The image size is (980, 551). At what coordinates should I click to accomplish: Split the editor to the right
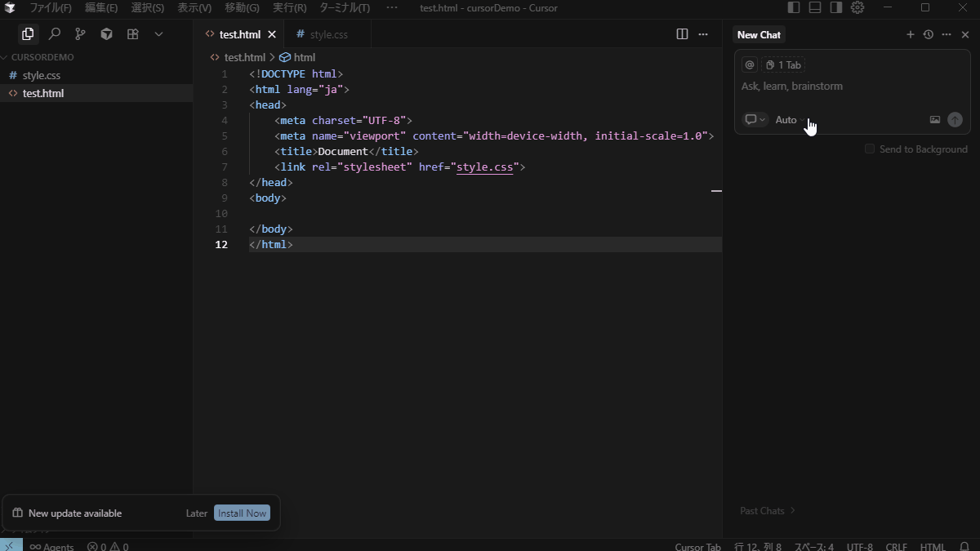[682, 34]
